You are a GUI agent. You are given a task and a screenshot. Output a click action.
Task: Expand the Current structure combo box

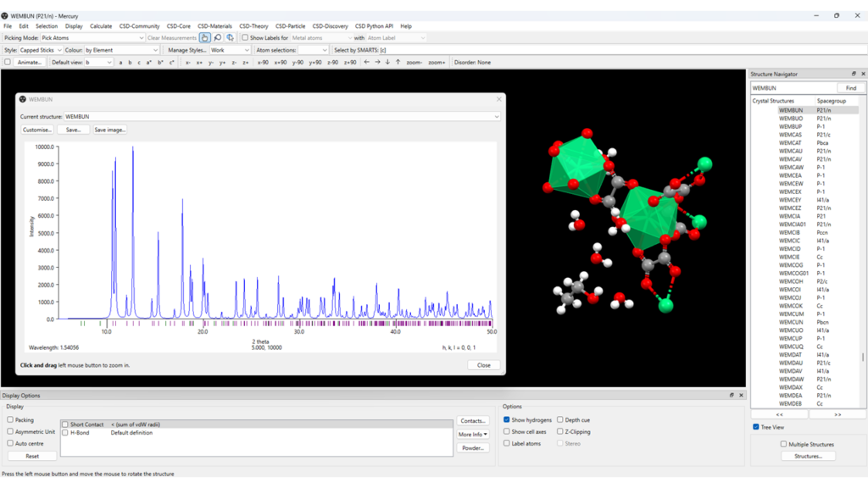[281, 116]
